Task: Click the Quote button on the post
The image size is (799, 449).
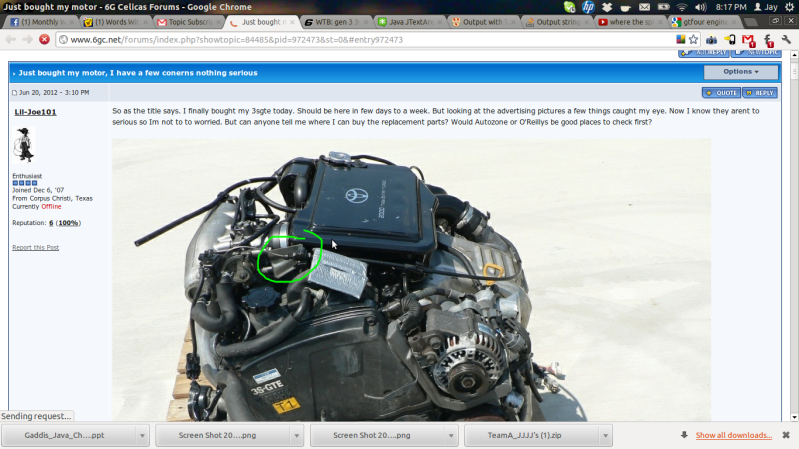Action: [x=721, y=93]
